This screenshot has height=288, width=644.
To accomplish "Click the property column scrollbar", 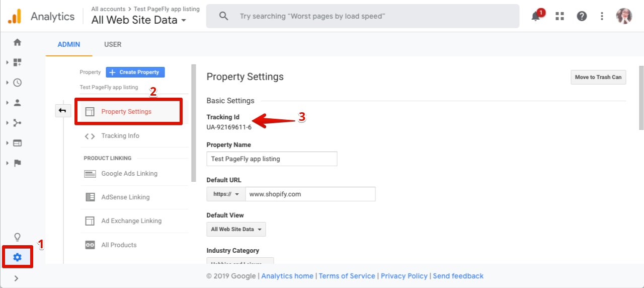I will (x=194, y=123).
